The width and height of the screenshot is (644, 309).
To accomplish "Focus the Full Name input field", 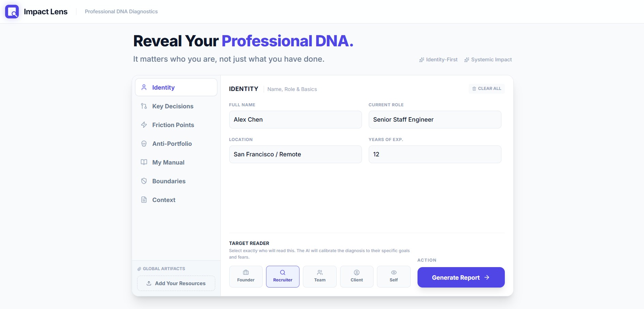I will click(x=295, y=120).
